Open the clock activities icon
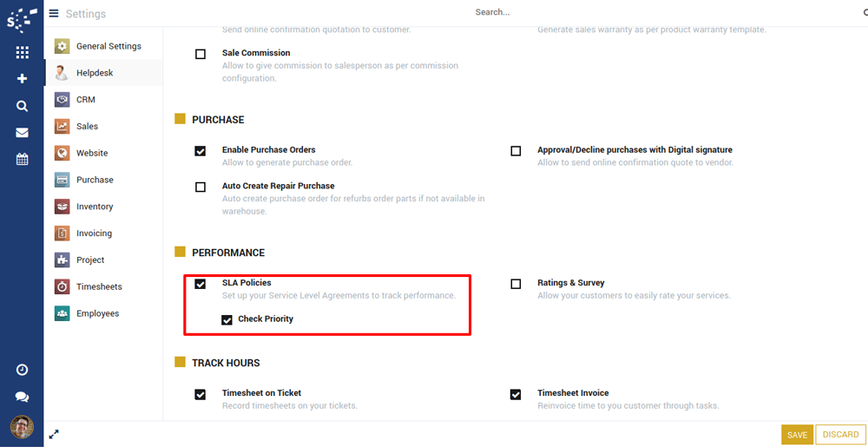This screenshot has height=447, width=868. [22, 370]
